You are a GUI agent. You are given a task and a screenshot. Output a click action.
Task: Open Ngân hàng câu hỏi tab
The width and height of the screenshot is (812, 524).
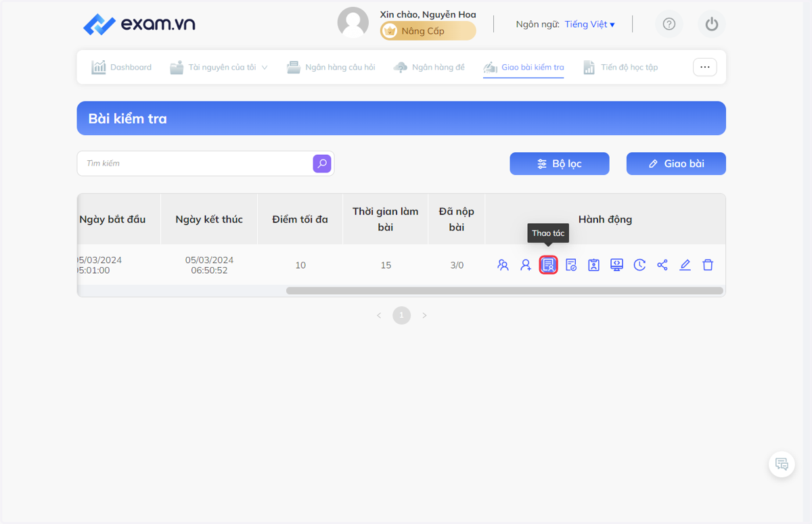click(x=331, y=67)
